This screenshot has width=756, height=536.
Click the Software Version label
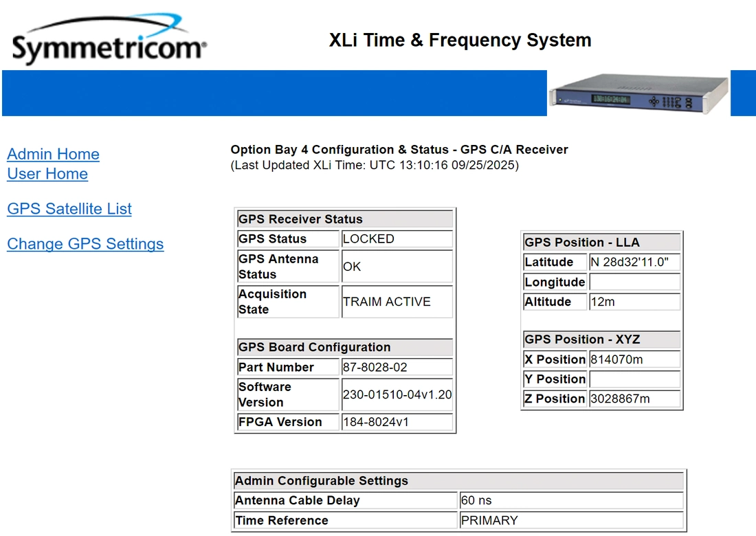tap(289, 394)
